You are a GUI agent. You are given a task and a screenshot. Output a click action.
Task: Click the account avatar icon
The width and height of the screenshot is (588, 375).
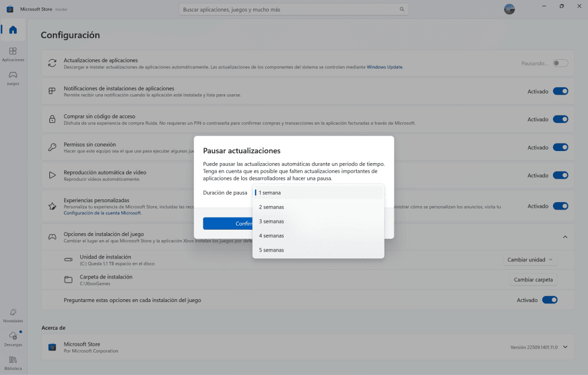click(x=509, y=9)
